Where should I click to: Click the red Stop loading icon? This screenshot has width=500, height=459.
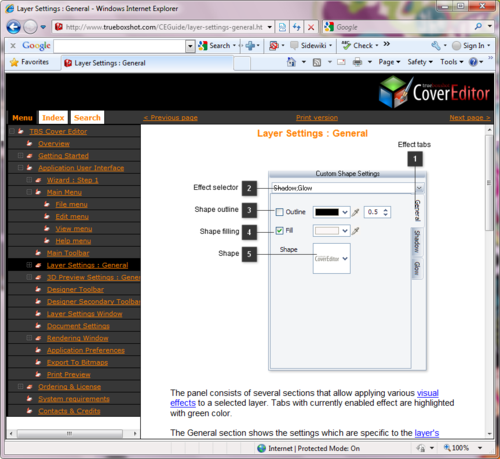point(311,27)
